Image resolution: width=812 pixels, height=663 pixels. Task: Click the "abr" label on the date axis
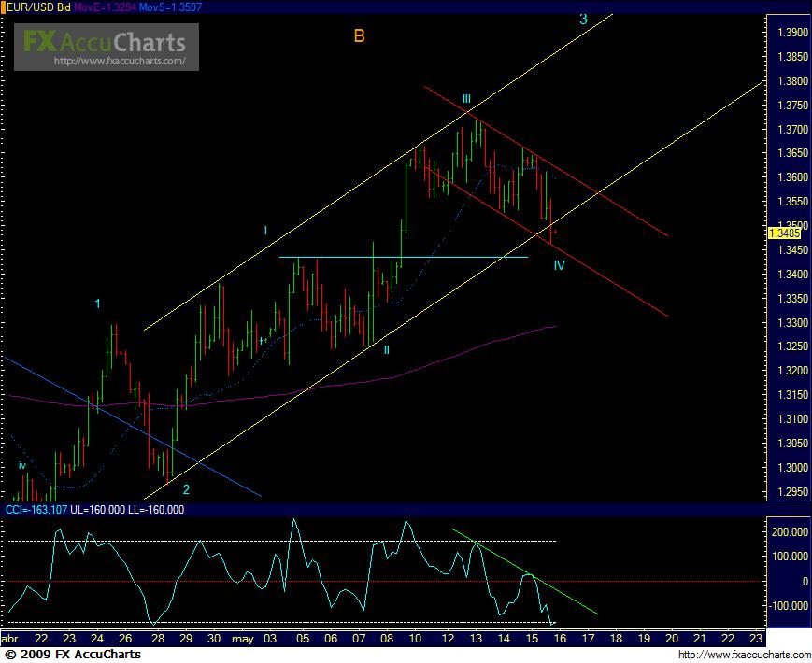tap(11, 639)
